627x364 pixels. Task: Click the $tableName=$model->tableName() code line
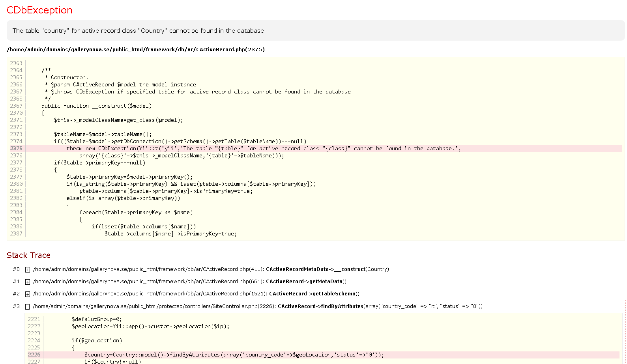103,134
